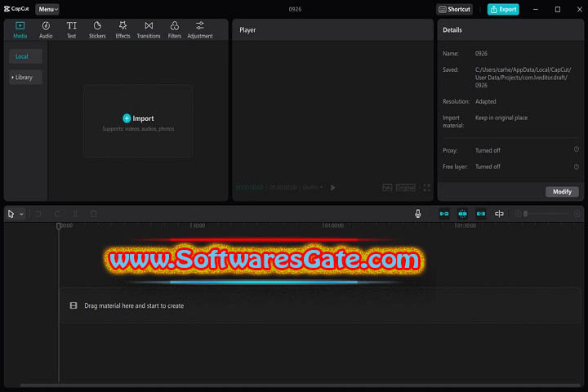Toggle fullscreen player view
The width and height of the screenshot is (588, 392).
click(x=427, y=188)
